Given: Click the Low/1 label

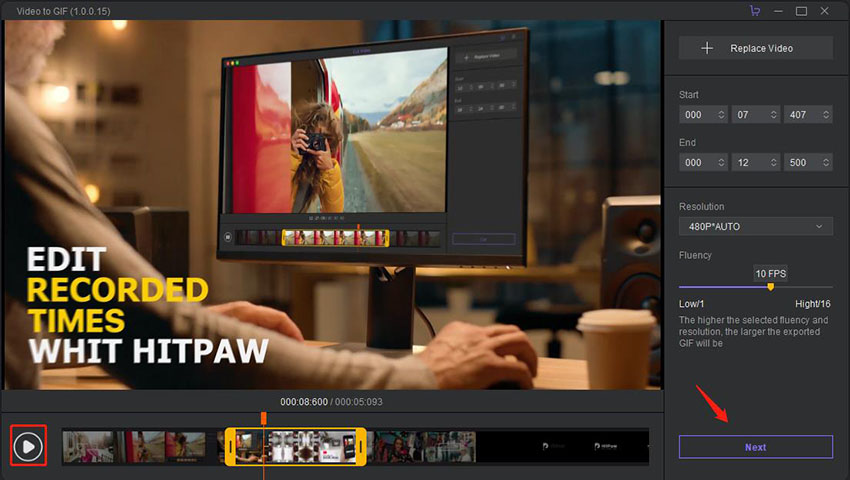Looking at the screenshot, I should pyautogui.click(x=691, y=304).
